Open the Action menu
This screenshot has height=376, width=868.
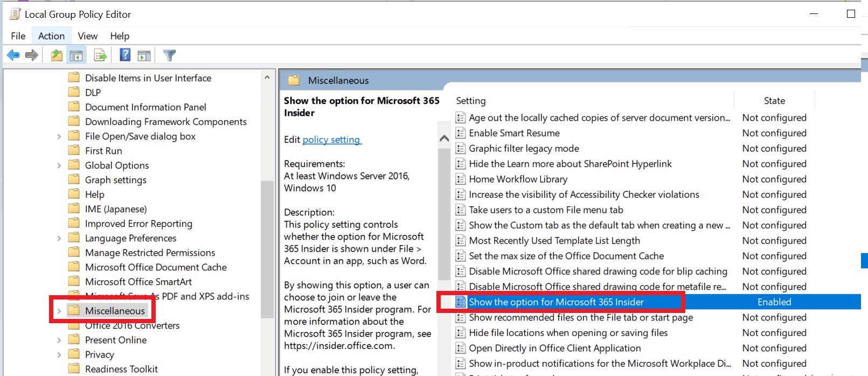51,36
